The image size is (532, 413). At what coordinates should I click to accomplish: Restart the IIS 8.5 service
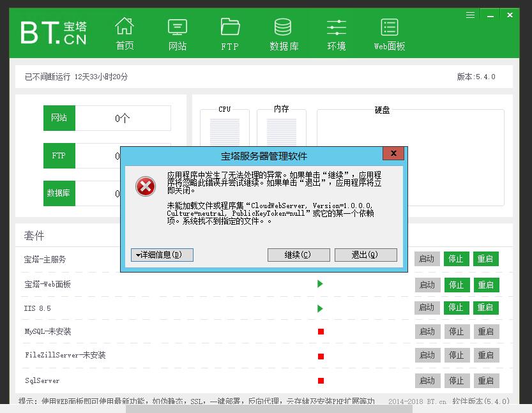(486, 308)
